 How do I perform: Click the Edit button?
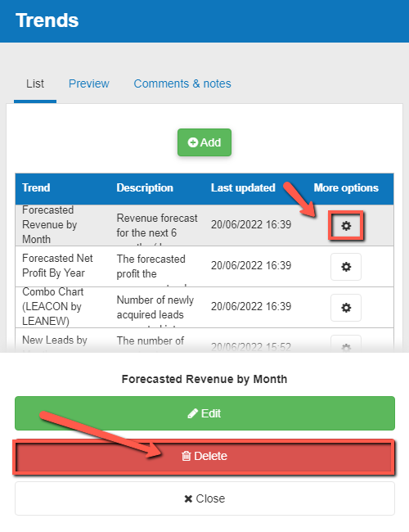click(204, 413)
